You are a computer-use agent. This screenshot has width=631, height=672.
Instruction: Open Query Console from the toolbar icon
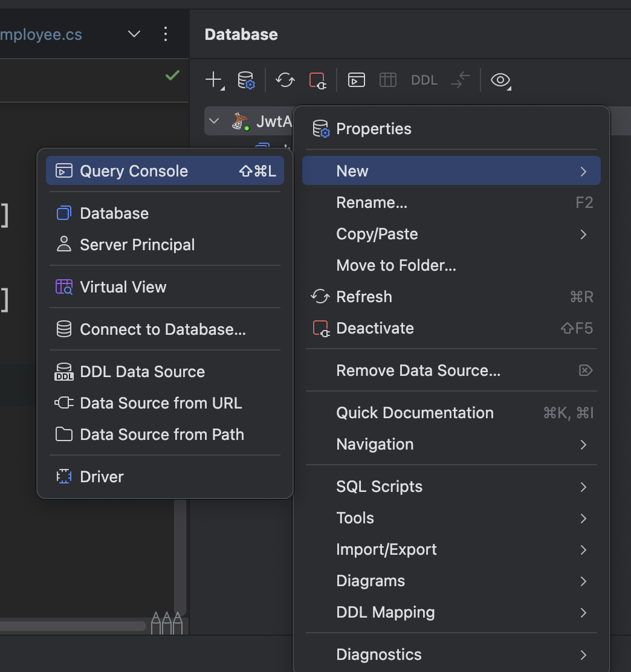(x=357, y=80)
